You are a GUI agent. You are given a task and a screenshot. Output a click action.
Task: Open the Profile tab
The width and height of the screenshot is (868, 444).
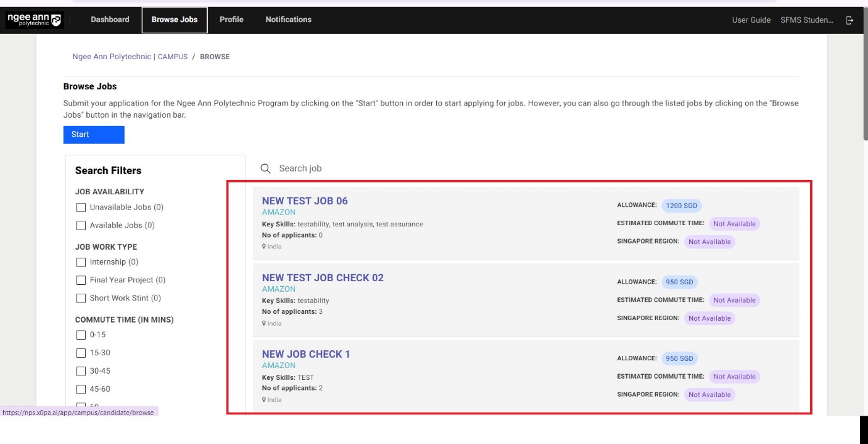tap(232, 19)
